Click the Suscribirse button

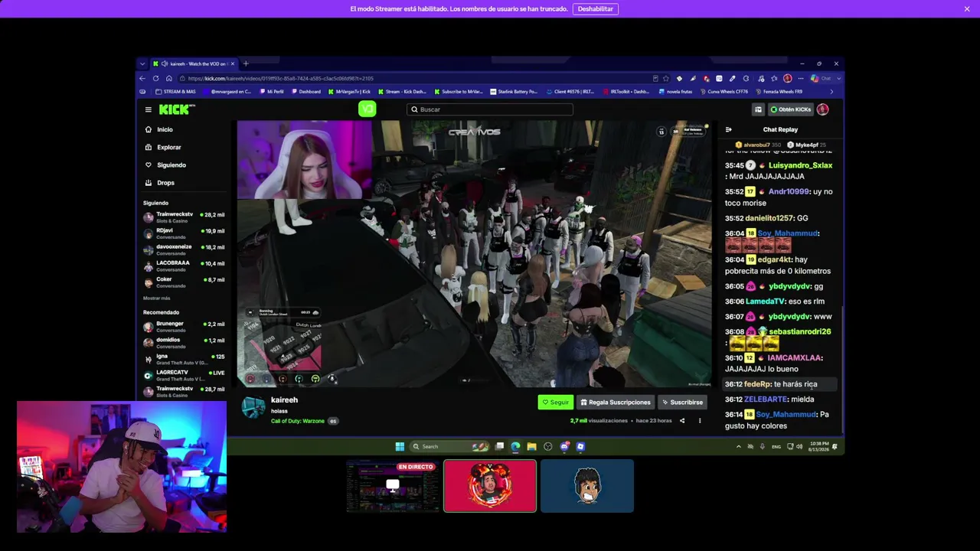[681, 402]
